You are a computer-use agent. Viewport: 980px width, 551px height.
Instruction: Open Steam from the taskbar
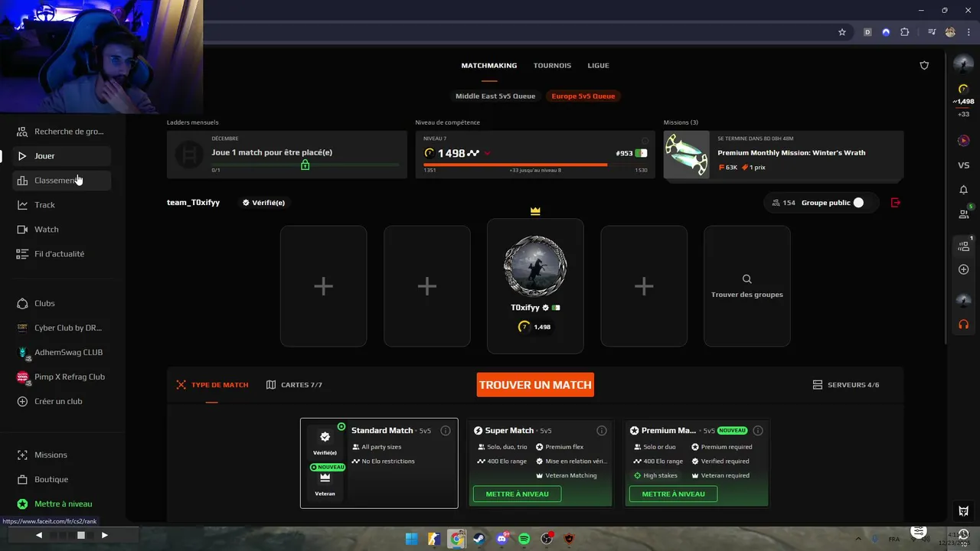click(479, 539)
